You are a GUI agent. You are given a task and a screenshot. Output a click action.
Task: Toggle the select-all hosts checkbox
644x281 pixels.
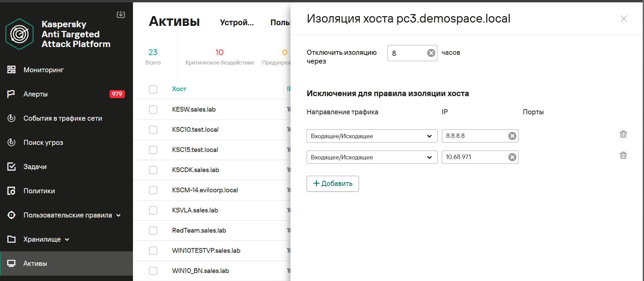point(153,89)
